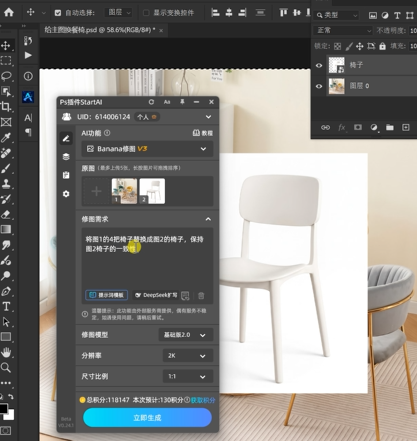
Task: Select the Pen tool
Action: point(6,291)
